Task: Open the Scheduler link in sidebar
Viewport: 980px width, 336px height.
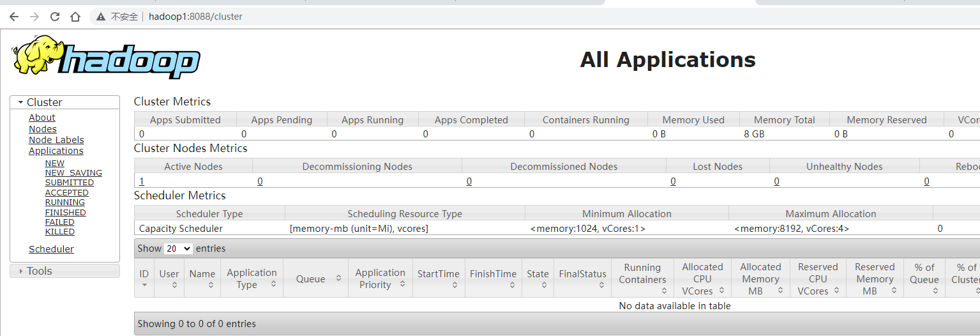Action: coord(51,249)
